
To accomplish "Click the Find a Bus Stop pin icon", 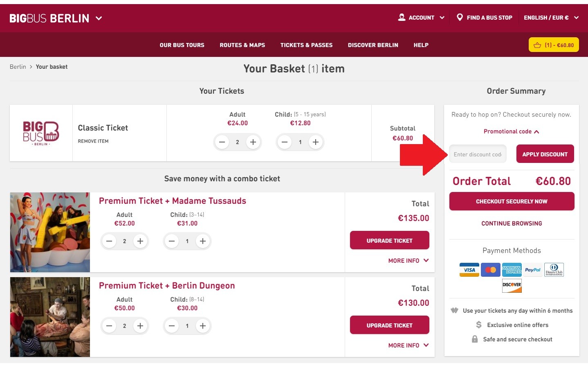I will point(460,17).
